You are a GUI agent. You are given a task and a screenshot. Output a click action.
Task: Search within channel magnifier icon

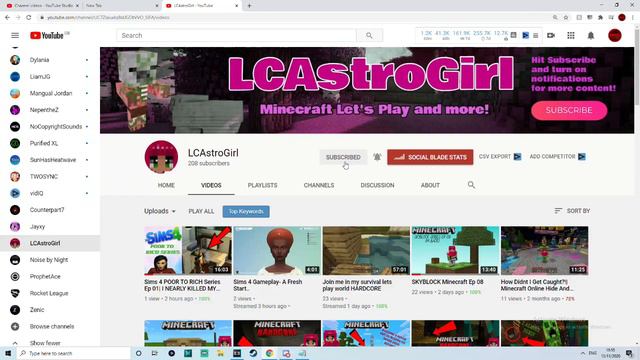pyautogui.click(x=471, y=185)
